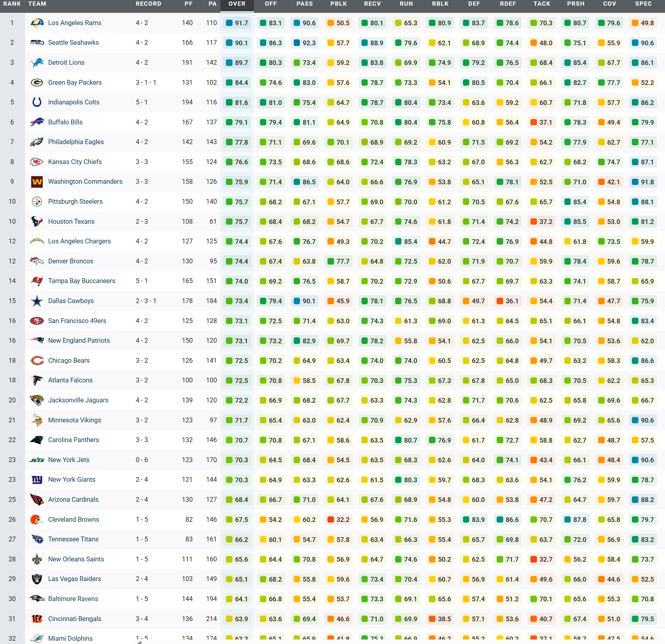
Task: Click the Cleveland Browns helmet logo
Action: pyautogui.click(x=37, y=520)
